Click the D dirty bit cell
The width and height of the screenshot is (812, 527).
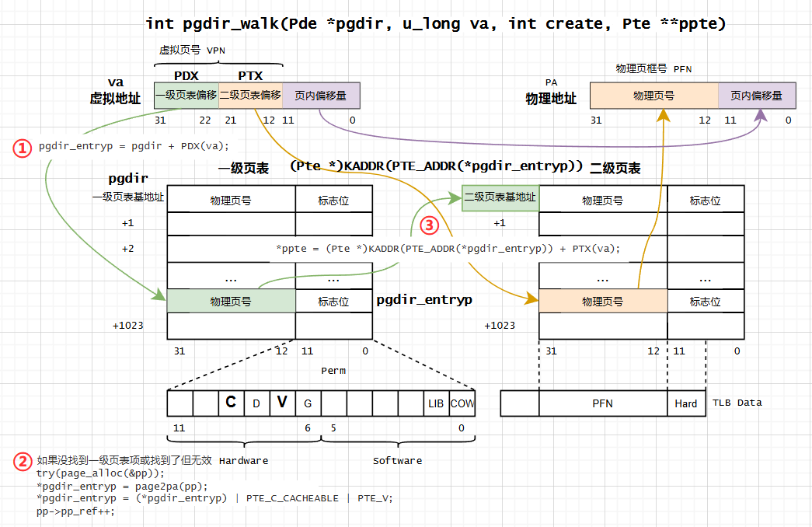point(256,403)
